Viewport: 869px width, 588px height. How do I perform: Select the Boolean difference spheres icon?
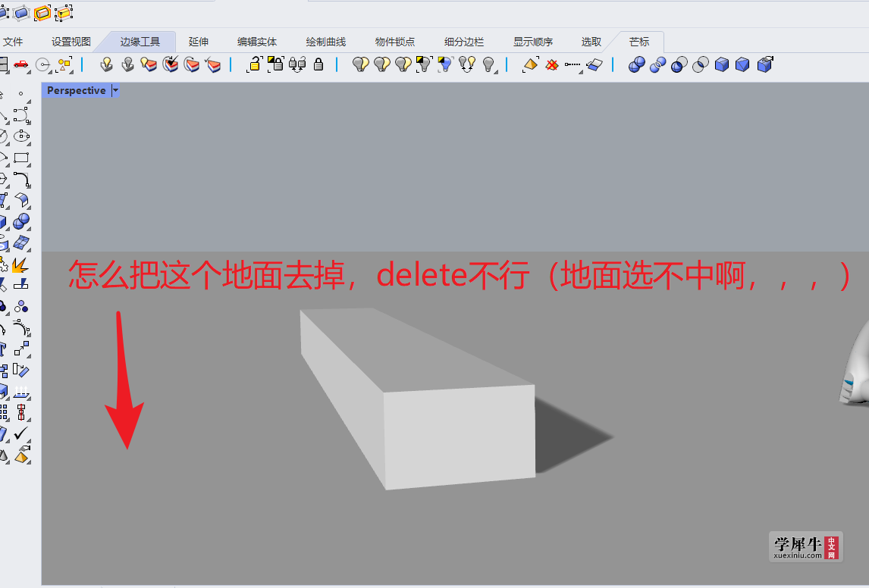click(658, 64)
